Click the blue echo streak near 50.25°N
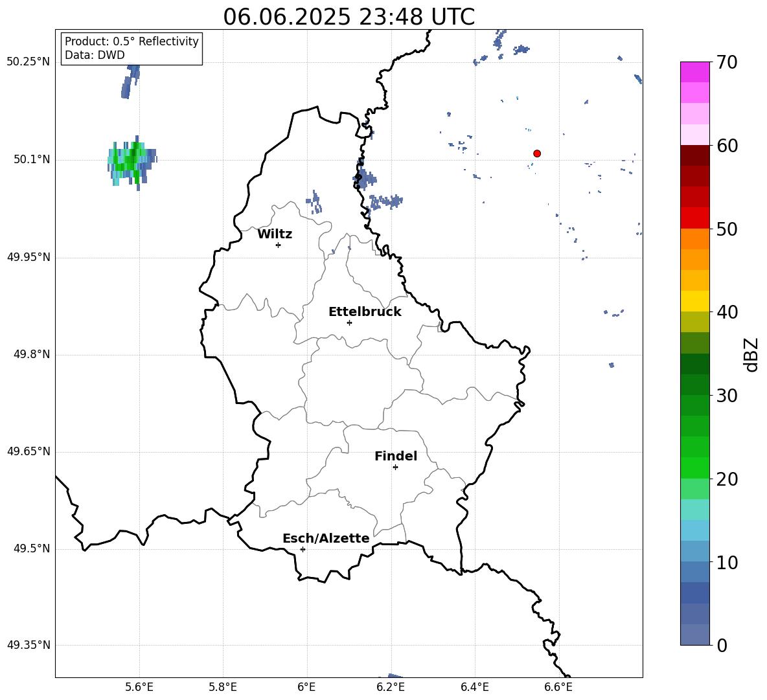This screenshot has width=767, height=700. pyautogui.click(x=130, y=80)
